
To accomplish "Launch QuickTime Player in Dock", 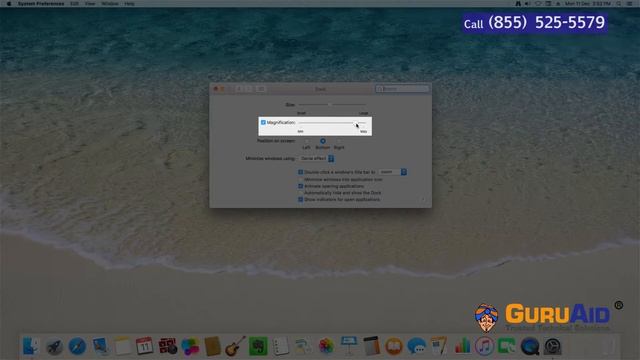I will 530,347.
